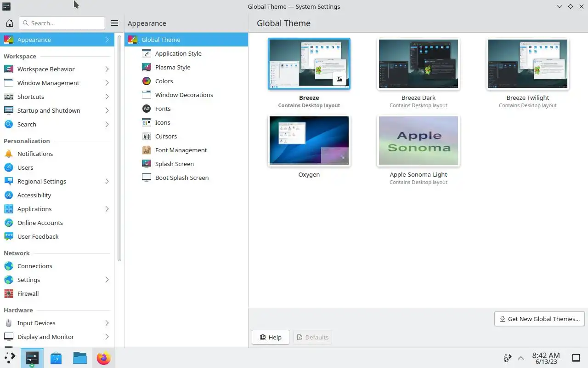Expand Applications chevron

point(107,209)
